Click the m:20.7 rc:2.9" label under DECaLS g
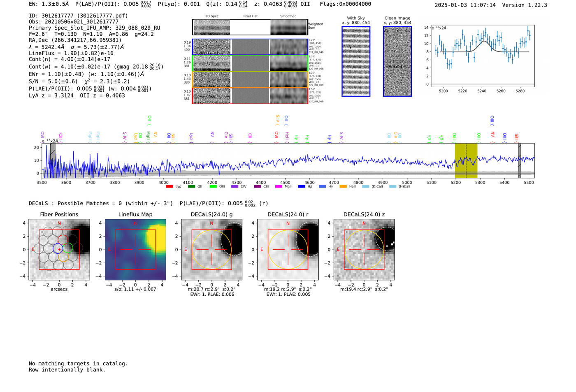The image size is (576, 392). 212,289
